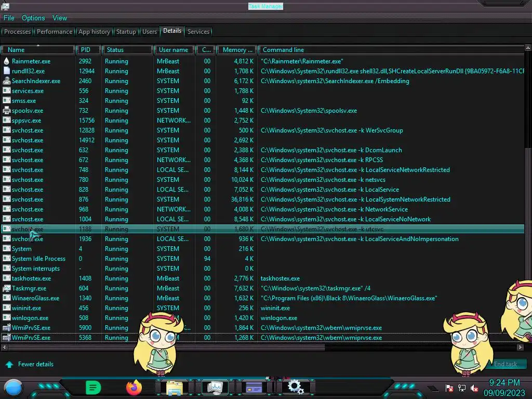Open the gears settings icon on taskbar
This screenshot has height=399, width=532.
pos(296,387)
